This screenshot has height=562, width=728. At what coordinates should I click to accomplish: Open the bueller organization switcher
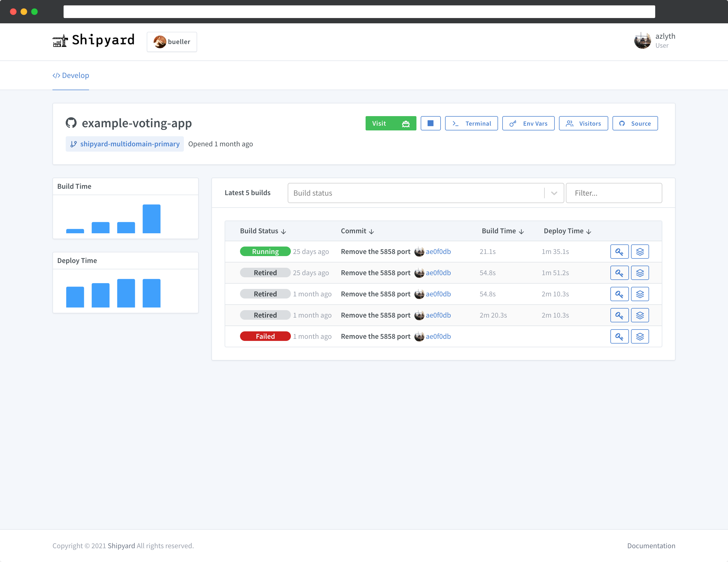point(172,42)
